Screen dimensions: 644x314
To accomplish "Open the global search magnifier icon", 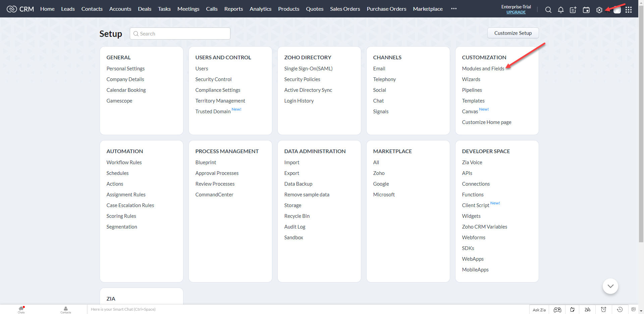I will click(548, 10).
